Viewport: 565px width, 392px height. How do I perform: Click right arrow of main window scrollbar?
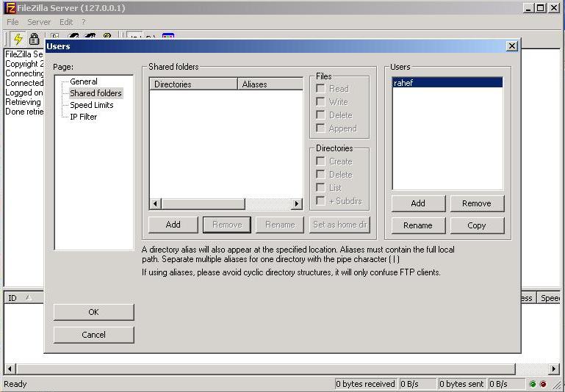(x=554, y=369)
